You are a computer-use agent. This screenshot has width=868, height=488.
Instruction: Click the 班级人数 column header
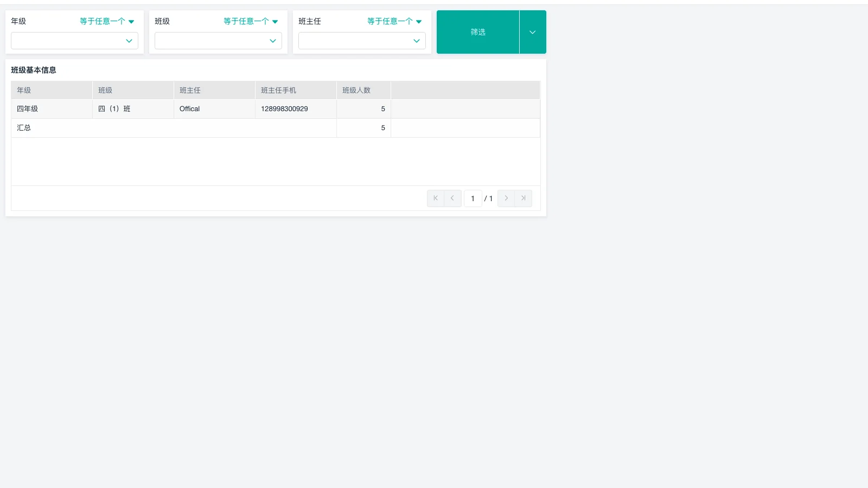tap(356, 90)
